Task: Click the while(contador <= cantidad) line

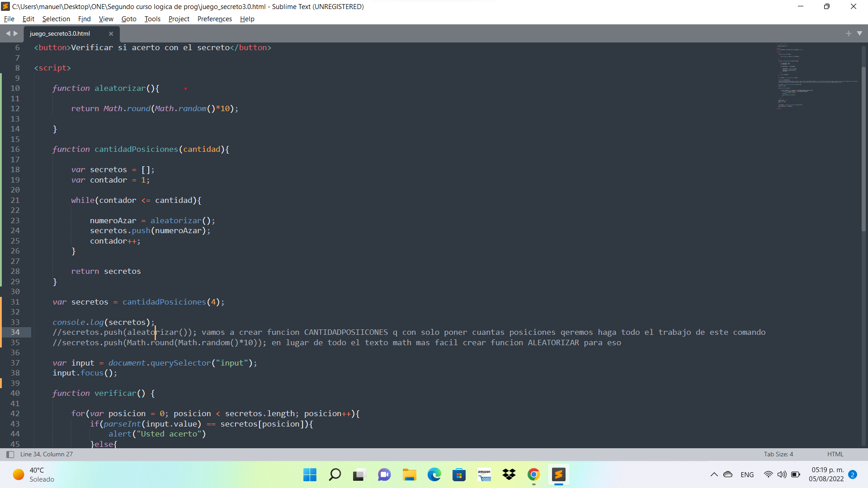Action: [136, 201]
